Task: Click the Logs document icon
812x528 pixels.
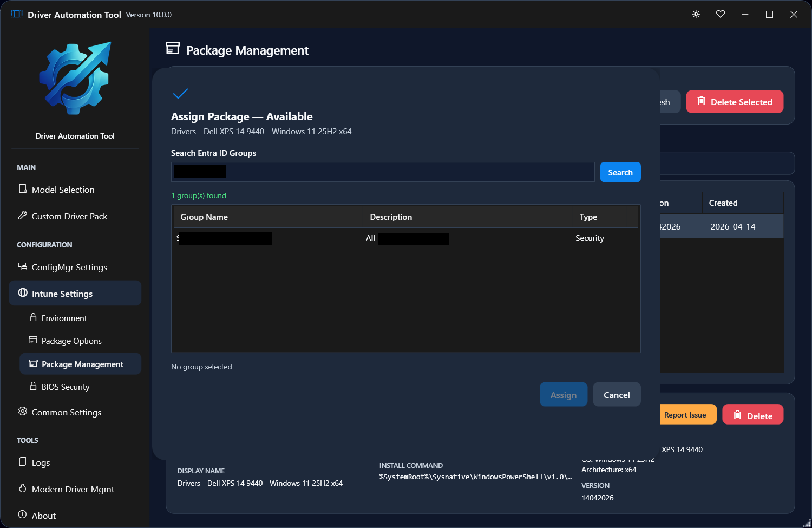Action: (23, 462)
